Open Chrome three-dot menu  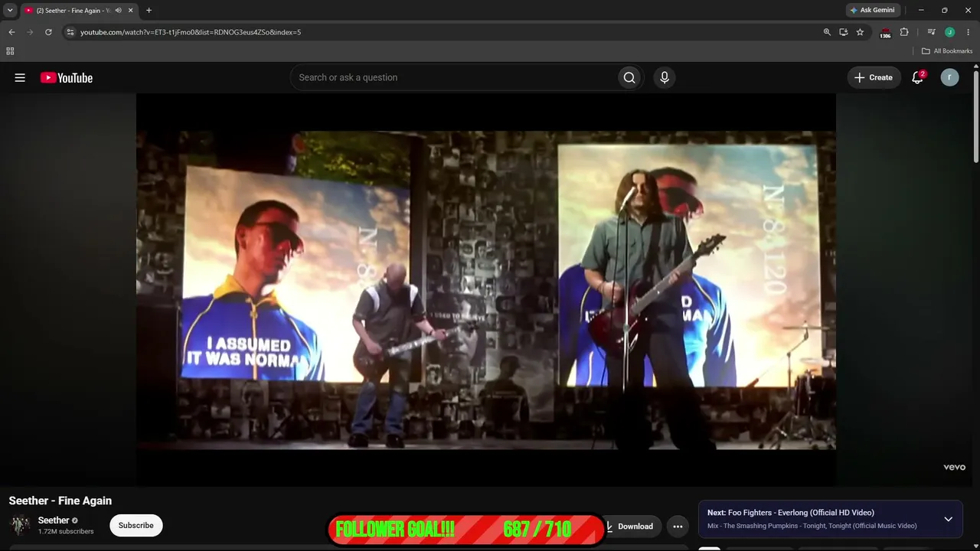pos(968,32)
